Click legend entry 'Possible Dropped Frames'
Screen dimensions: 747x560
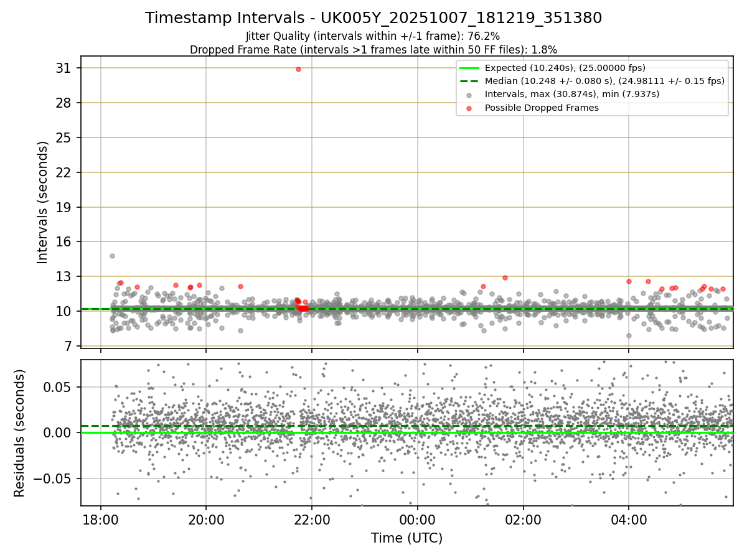click(542, 108)
